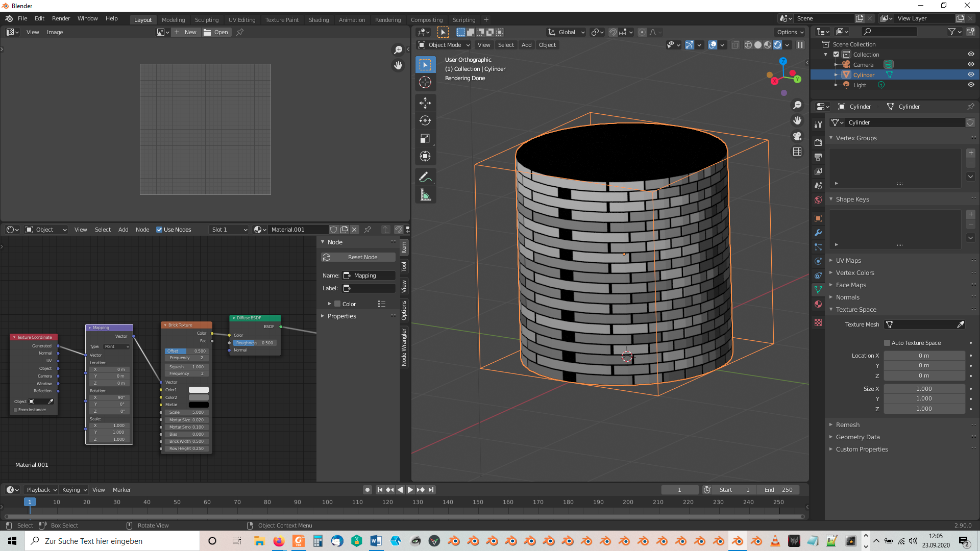The width and height of the screenshot is (980, 551).
Task: Select the Measure tool
Action: pos(425,195)
